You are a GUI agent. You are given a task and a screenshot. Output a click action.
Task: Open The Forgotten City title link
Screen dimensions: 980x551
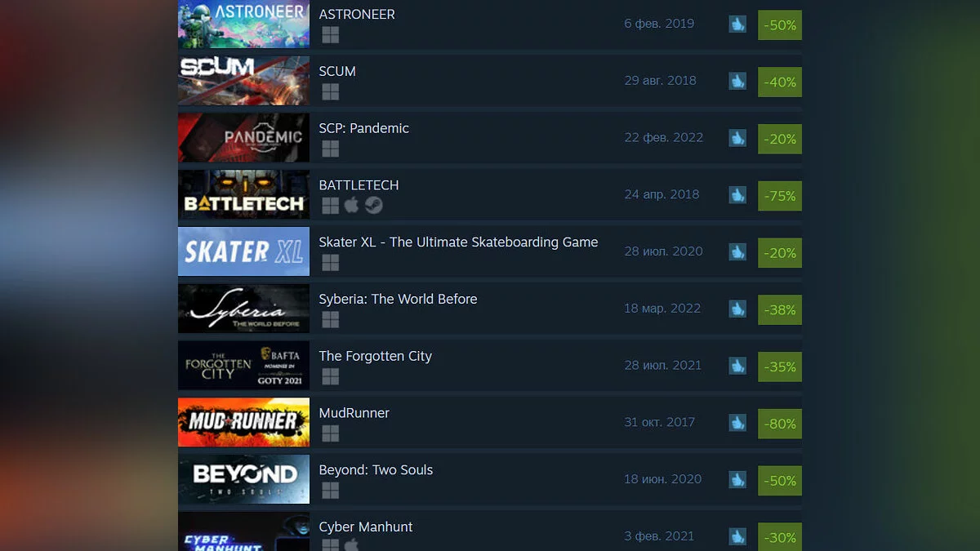pos(375,356)
